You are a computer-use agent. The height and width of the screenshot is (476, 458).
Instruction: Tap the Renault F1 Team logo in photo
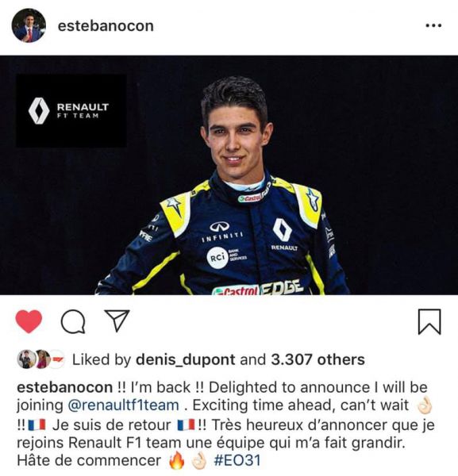click(x=71, y=111)
